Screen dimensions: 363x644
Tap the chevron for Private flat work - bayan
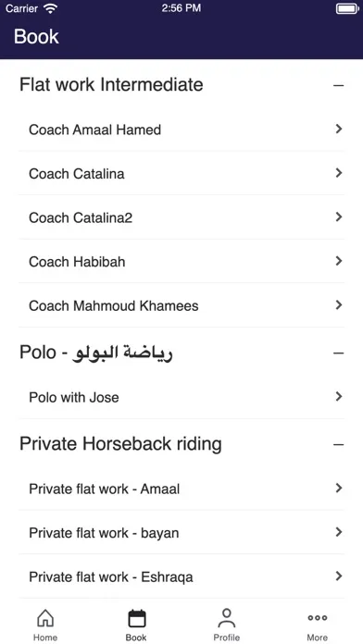point(339,532)
